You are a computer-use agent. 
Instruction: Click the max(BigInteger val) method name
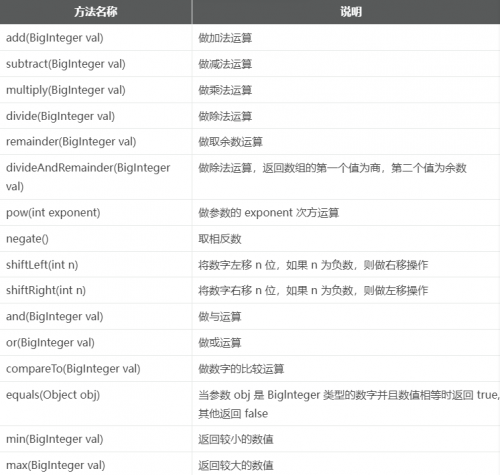(56, 465)
